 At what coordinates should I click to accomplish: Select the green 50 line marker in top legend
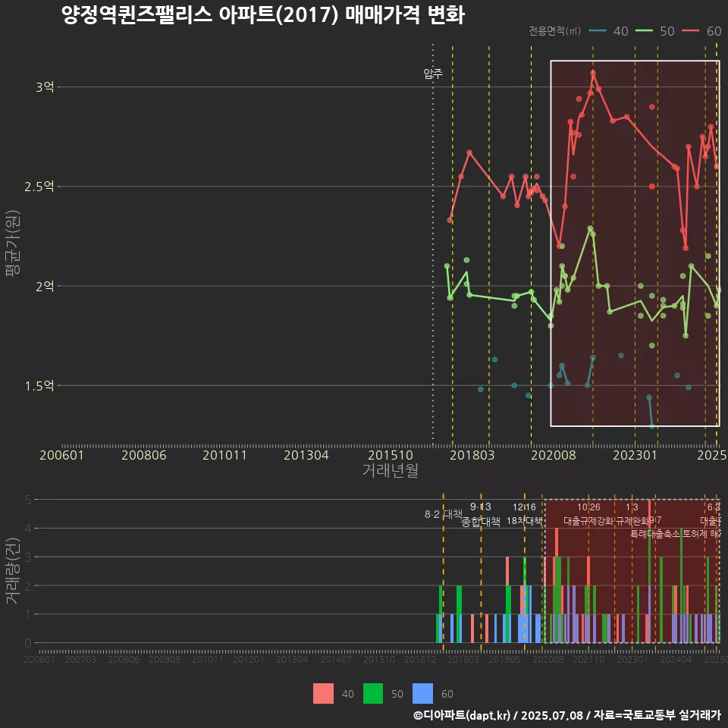(644, 31)
